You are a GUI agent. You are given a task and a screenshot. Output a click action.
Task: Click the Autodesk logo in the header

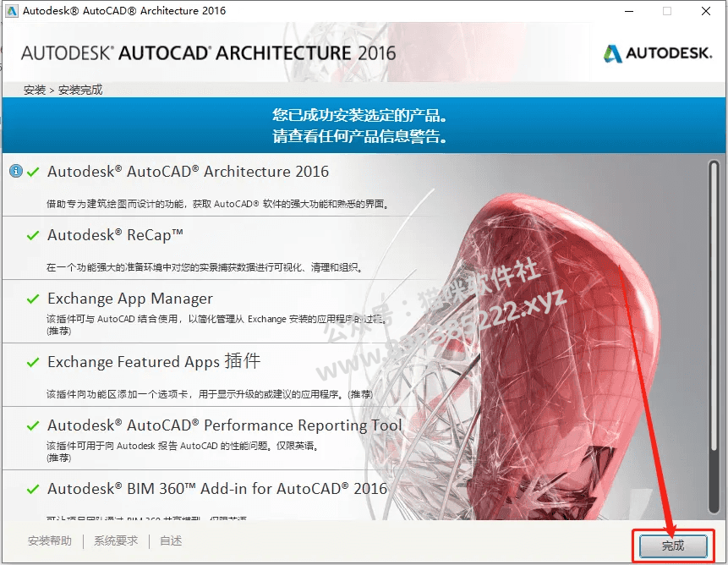coord(658,53)
